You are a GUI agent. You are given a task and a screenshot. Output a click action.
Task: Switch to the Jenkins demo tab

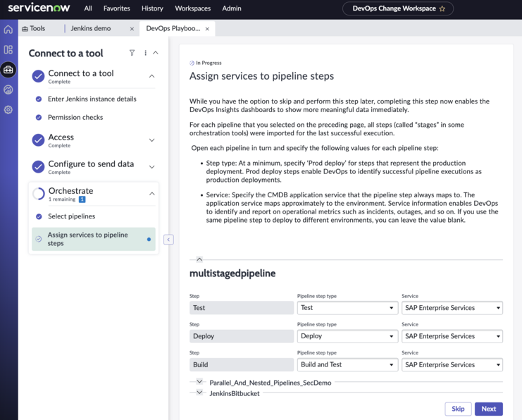pos(91,29)
